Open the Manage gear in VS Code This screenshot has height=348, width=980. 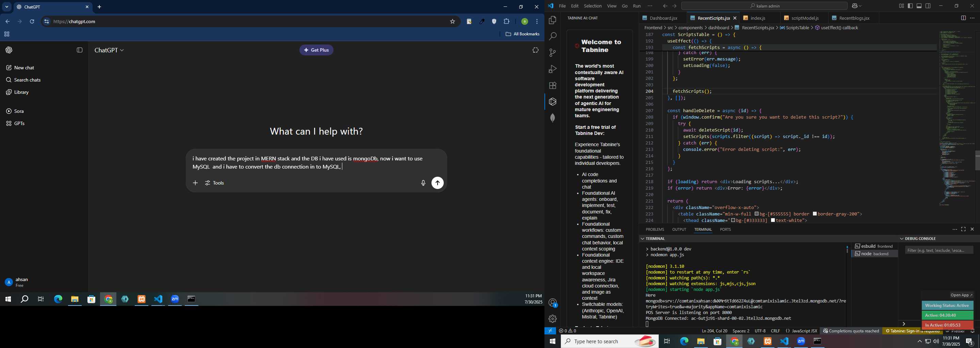[552, 319]
